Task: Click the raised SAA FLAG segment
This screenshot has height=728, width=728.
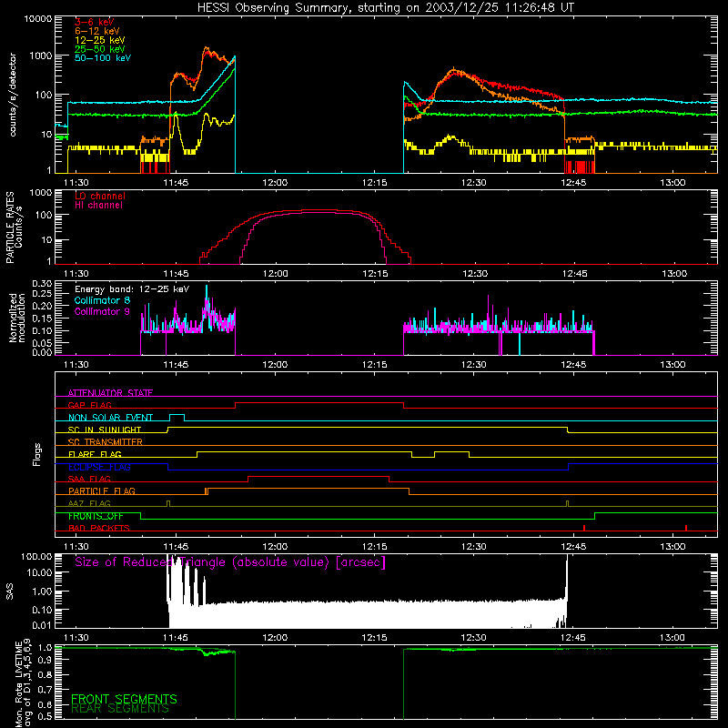Action: [x=318, y=476]
